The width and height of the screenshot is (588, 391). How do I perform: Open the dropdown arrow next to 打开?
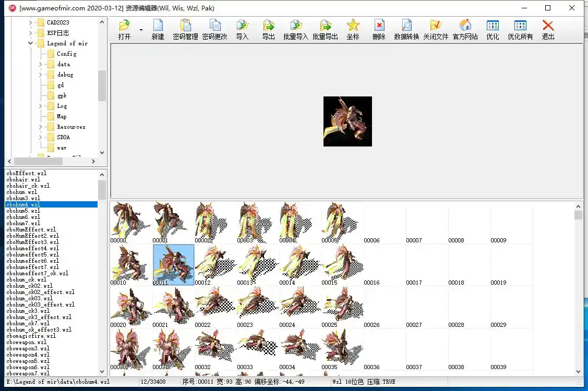point(141,30)
